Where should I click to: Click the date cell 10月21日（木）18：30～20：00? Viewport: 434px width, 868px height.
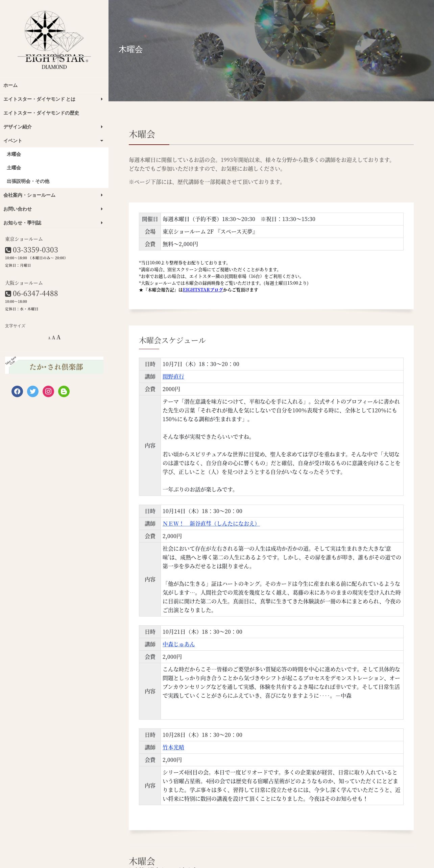tap(282, 632)
